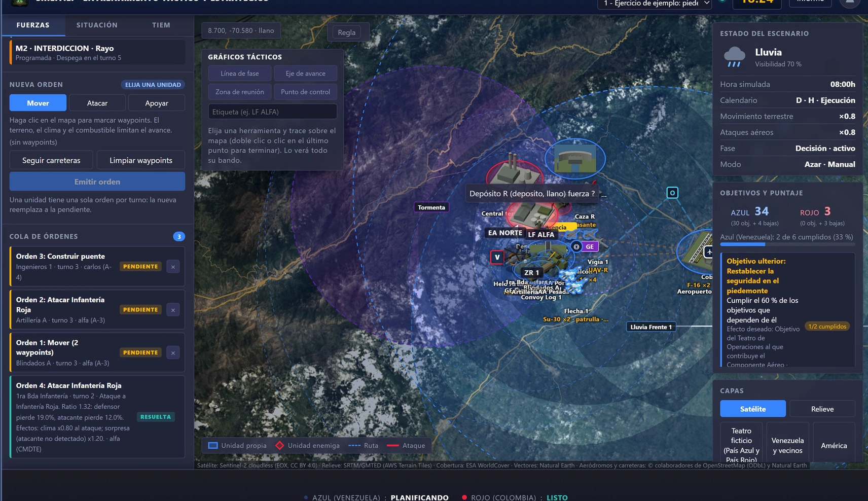Select Mover order type

click(x=38, y=103)
